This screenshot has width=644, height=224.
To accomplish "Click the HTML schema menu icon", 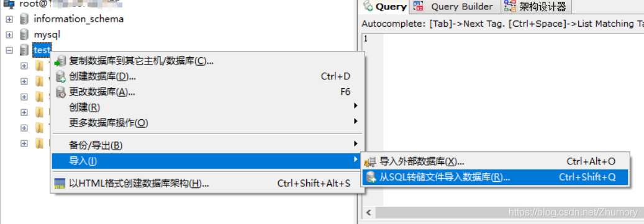I will click(60, 184).
